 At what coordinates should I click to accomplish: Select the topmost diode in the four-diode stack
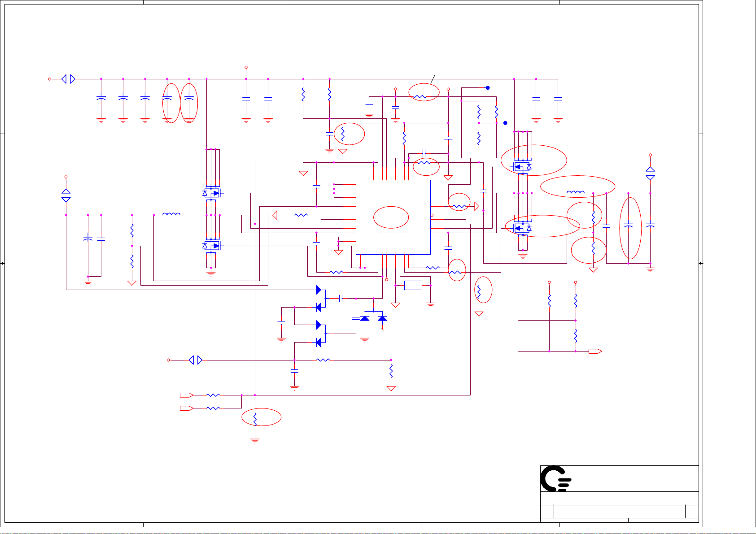[319, 290]
